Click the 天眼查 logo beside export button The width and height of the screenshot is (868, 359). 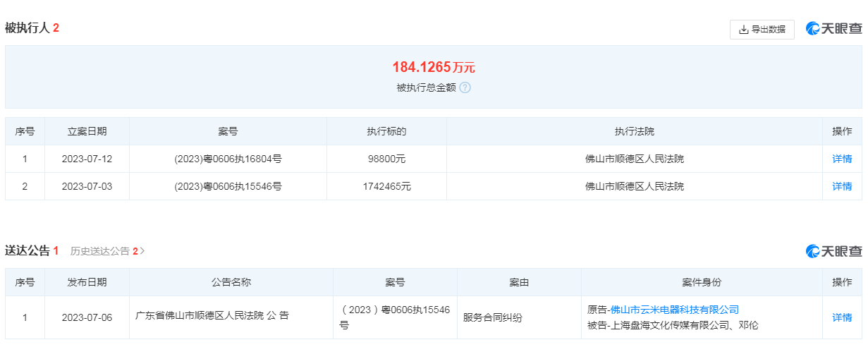pos(834,29)
